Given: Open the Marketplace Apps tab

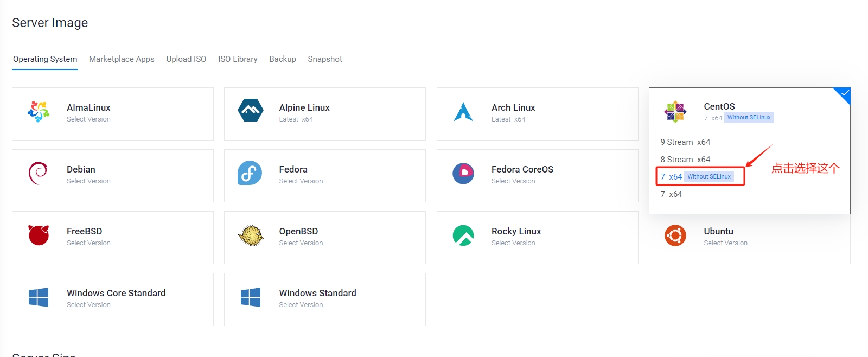Looking at the screenshot, I should coord(122,59).
